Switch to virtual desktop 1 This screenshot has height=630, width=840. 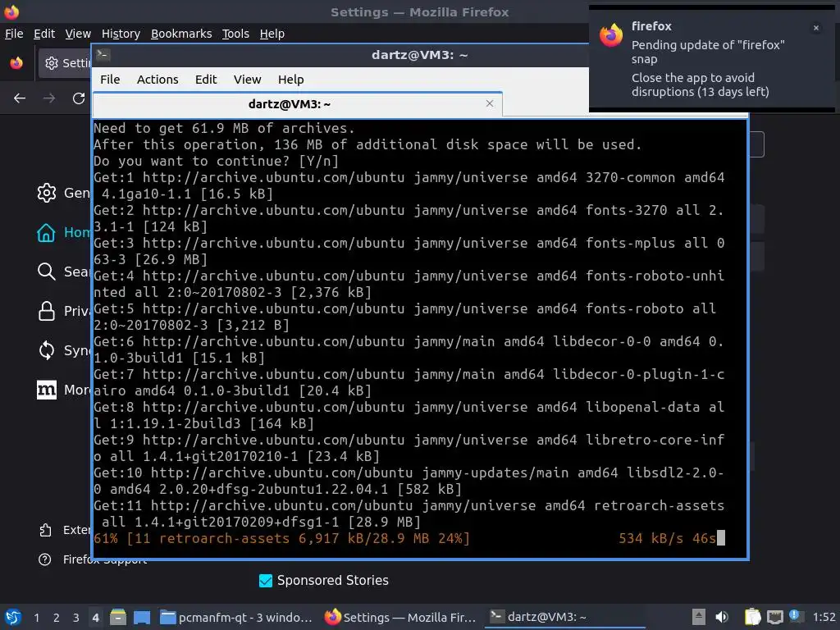36,618
